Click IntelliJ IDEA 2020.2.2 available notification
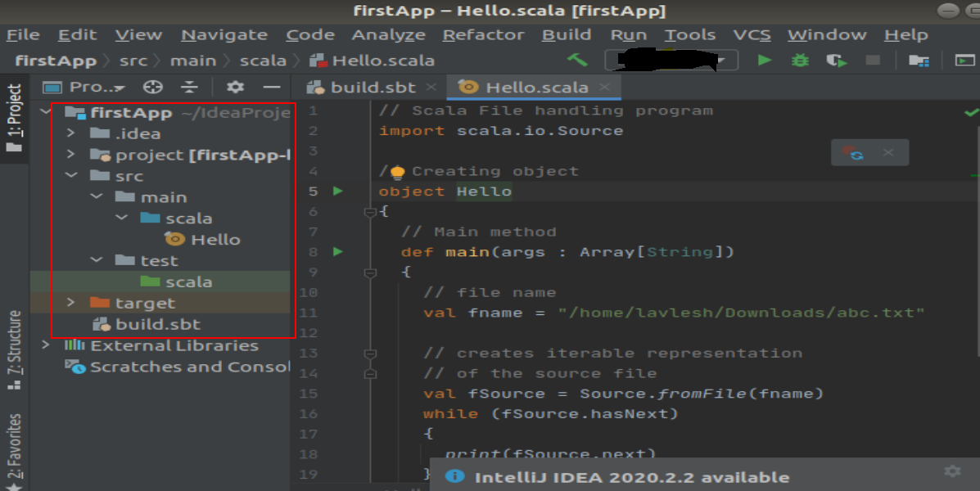 (631, 477)
